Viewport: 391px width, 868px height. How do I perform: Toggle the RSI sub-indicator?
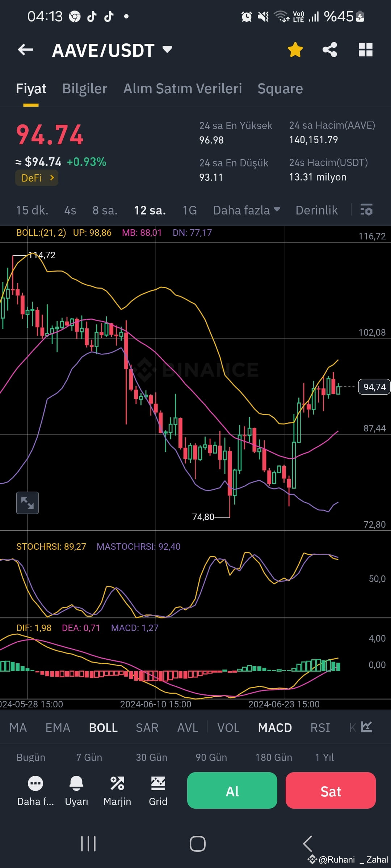pos(320,728)
